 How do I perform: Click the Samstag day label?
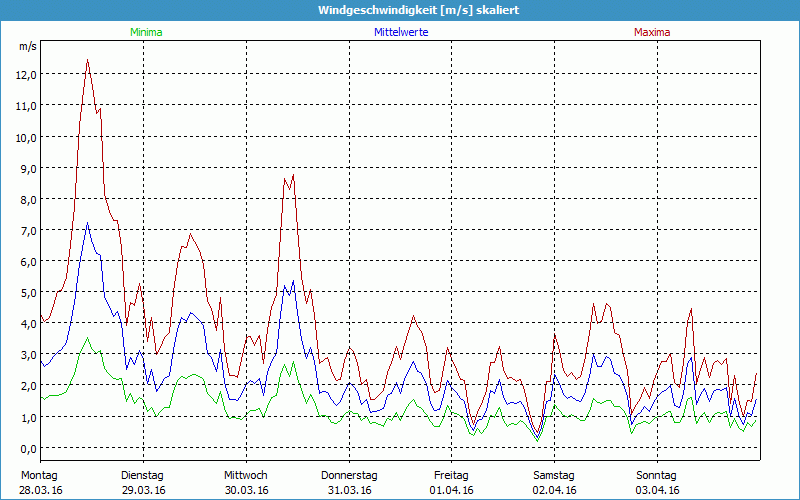(x=554, y=476)
